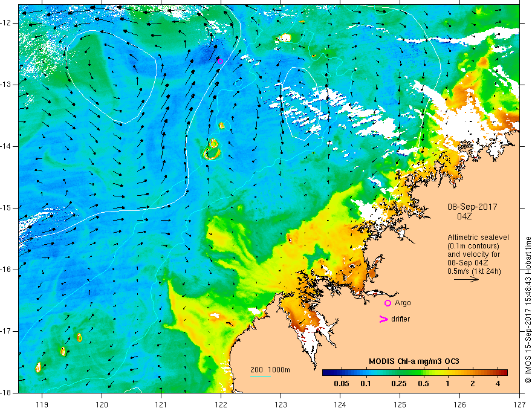This screenshot has width=532, height=411.
Task: Click the 'drifter' legend label
Action: (400, 319)
